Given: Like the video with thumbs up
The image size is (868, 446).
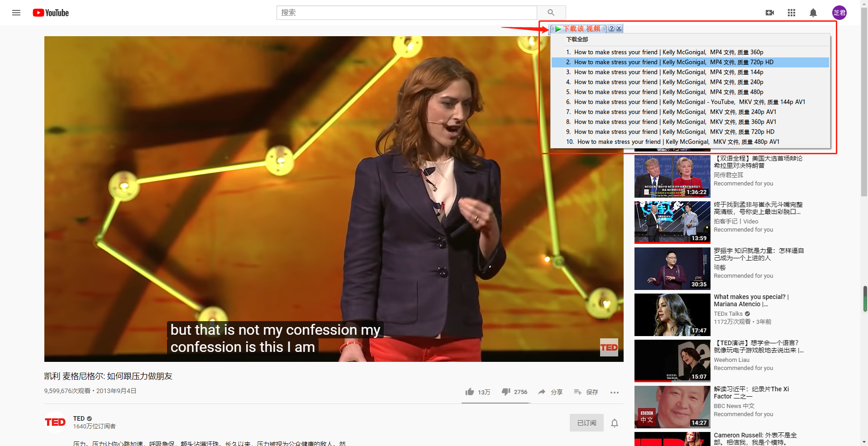Looking at the screenshot, I should click(x=470, y=392).
